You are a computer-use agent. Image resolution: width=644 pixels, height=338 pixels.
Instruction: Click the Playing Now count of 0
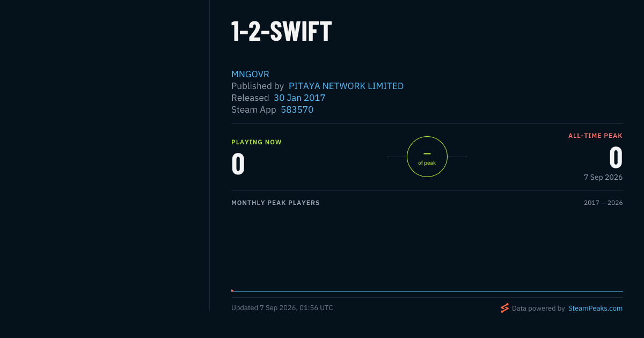pos(238,164)
